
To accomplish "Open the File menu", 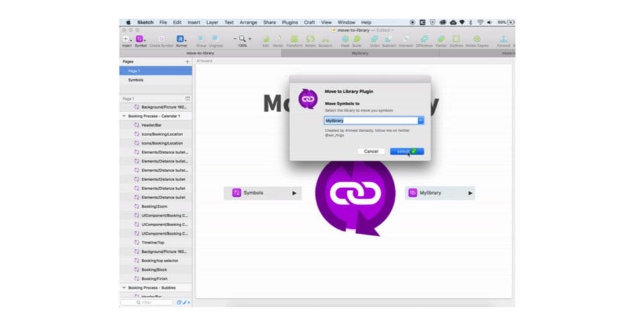I will [x=163, y=23].
